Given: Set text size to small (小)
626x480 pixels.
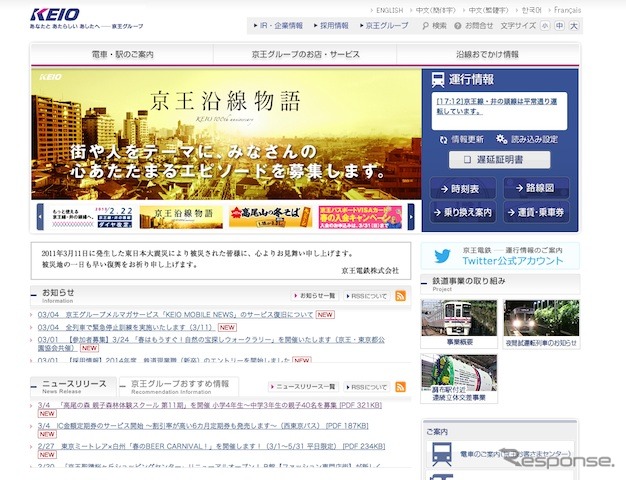Looking at the screenshot, I should coord(545,26).
